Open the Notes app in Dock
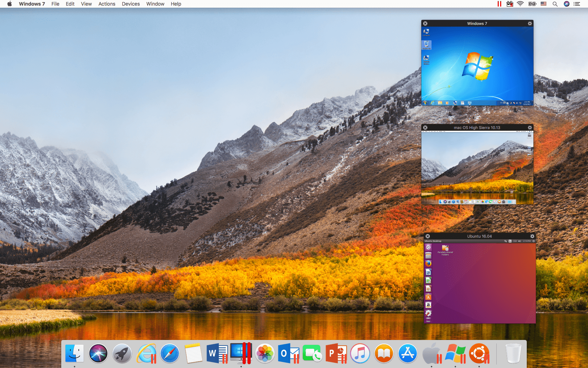Screen dimensions: 588x368 194,353
